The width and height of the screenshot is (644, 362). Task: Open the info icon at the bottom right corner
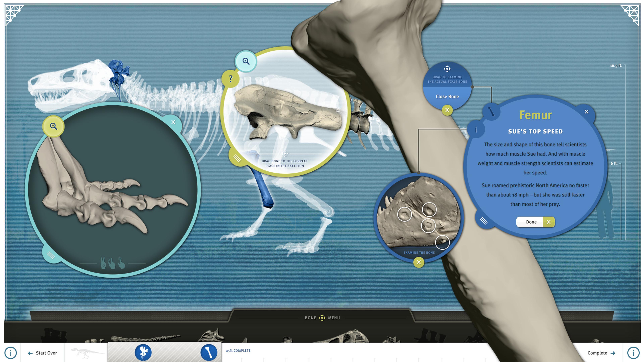point(633,353)
